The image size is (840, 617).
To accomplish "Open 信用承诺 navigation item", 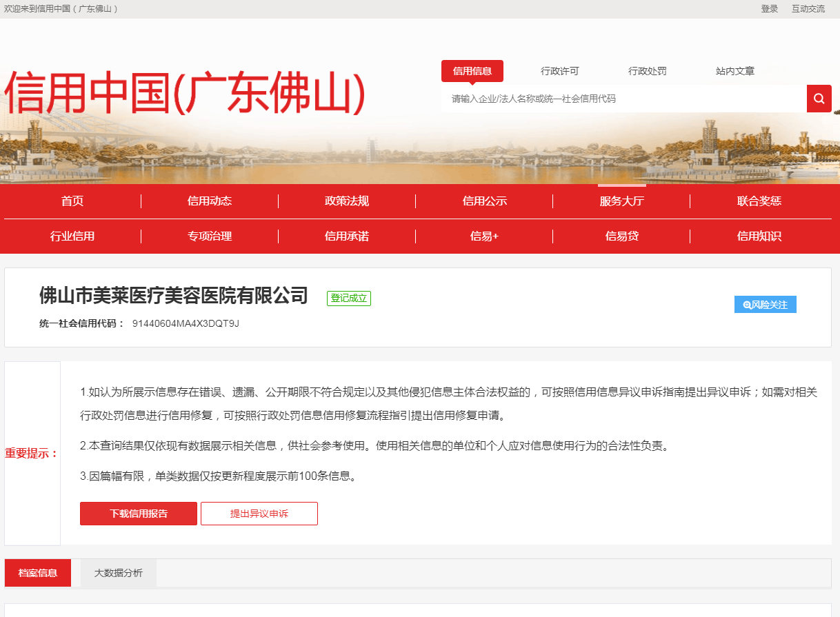I will (347, 236).
